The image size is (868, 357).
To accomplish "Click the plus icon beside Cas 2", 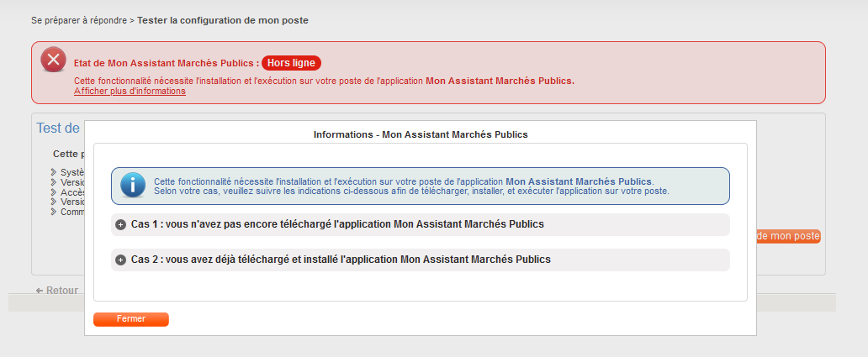I will [120, 260].
